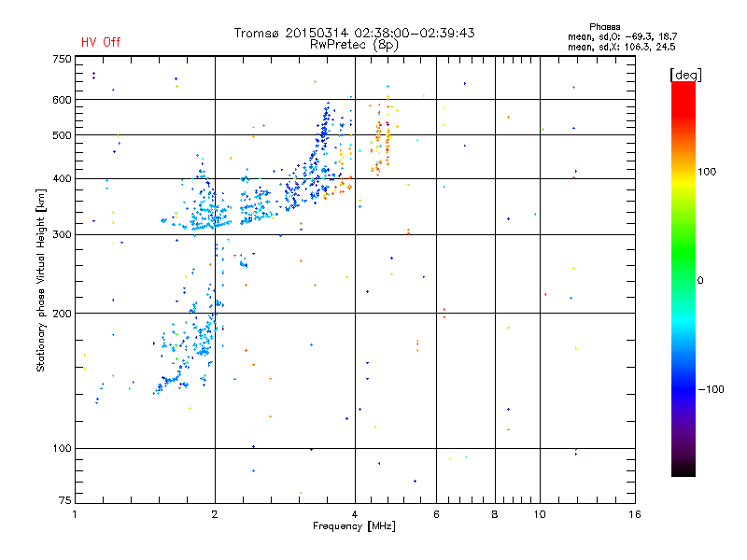Viewport: 747px width, 560px height.
Task: Click x-axis tick label '10'
Action: 540,514
